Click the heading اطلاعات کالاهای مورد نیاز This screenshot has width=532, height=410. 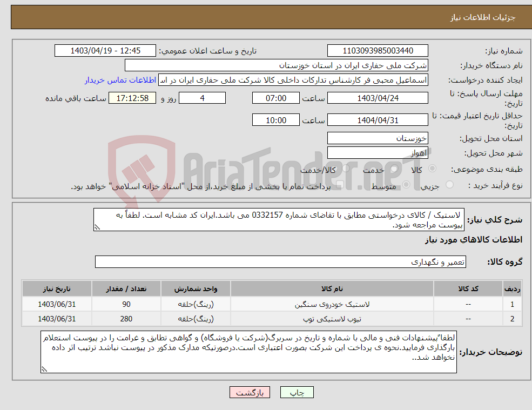point(473,240)
